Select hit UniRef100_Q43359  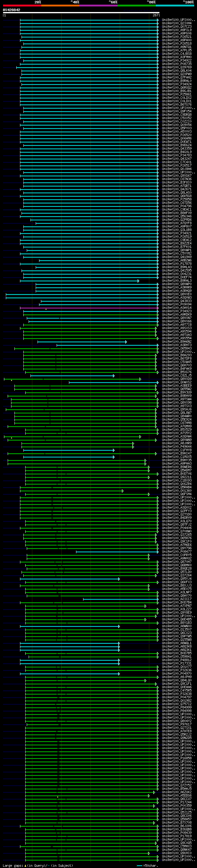click(177, 149)
